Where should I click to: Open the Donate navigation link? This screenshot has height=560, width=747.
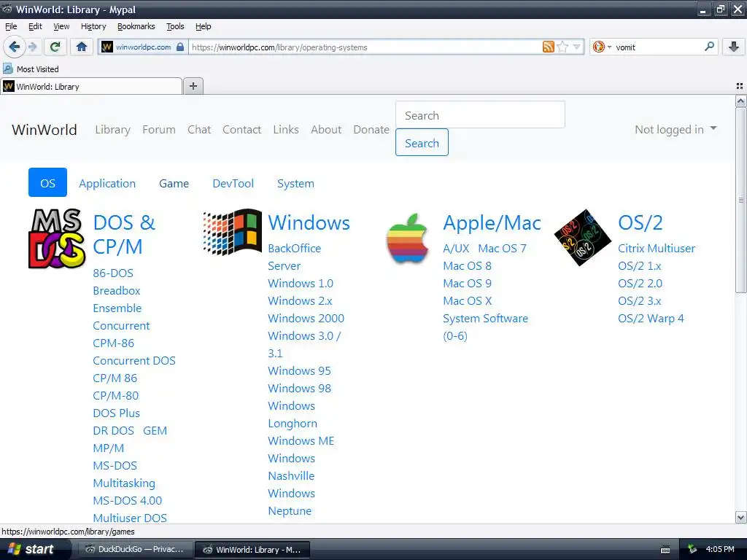click(x=371, y=130)
